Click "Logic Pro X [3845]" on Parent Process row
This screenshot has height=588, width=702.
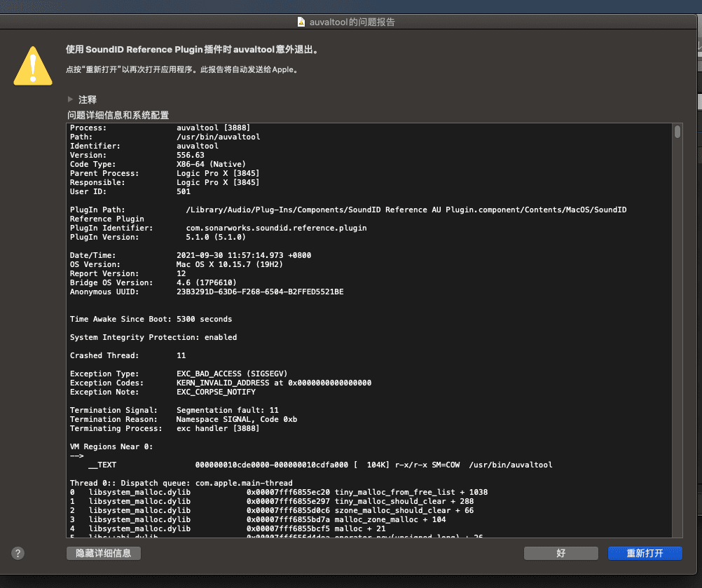(x=218, y=173)
